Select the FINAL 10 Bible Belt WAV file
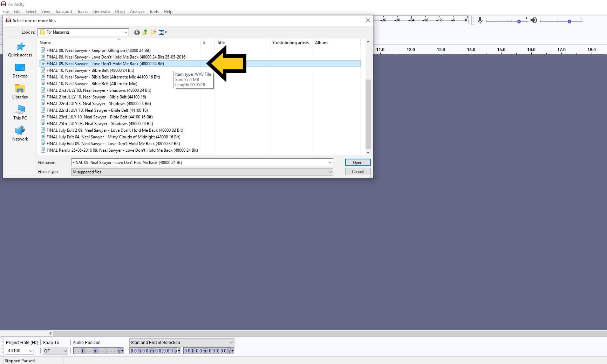The image size is (607, 364). [91, 70]
